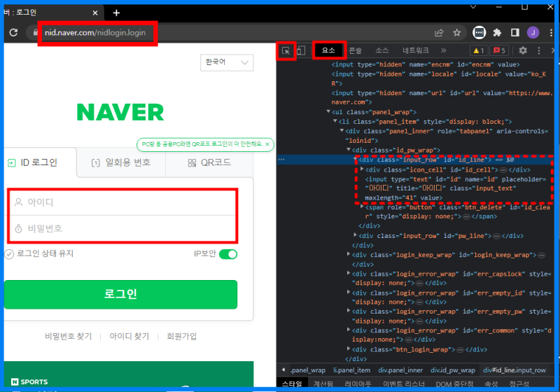The width and height of the screenshot is (560, 392).
Task: Click the 아이디 input field
Action: (122, 202)
